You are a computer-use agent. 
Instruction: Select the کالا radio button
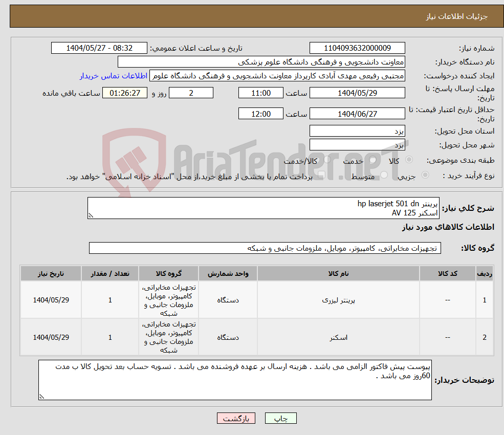[x=409, y=160]
